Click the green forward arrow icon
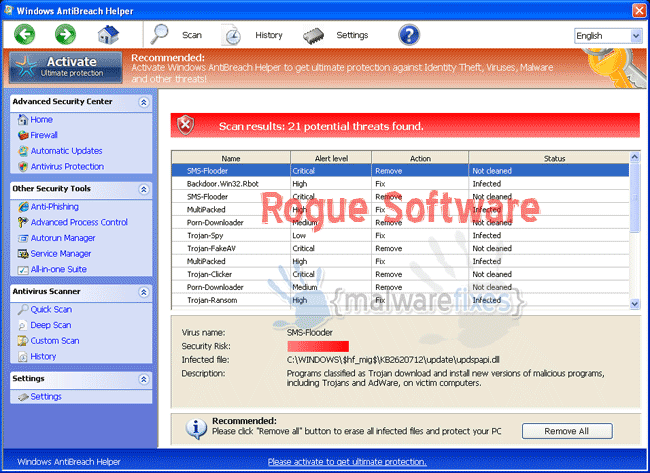This screenshot has width=650, height=473. point(65,34)
